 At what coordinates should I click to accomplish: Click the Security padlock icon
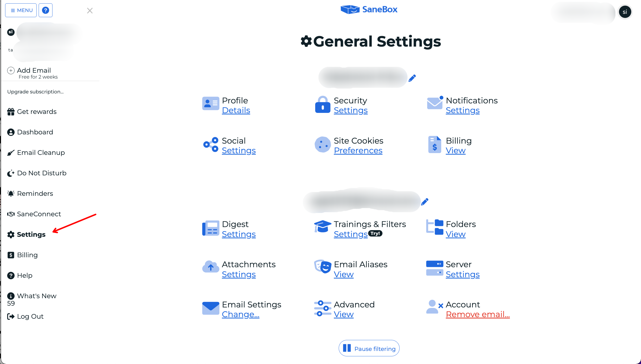coord(323,105)
